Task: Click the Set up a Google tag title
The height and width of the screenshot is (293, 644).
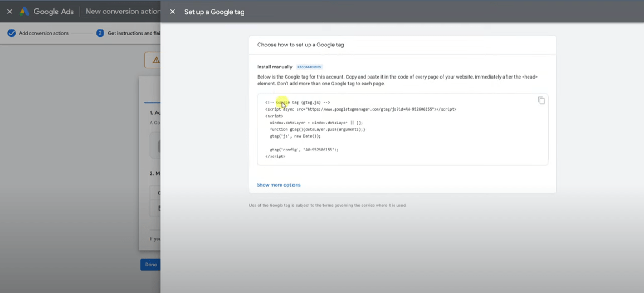Action: pos(214,12)
